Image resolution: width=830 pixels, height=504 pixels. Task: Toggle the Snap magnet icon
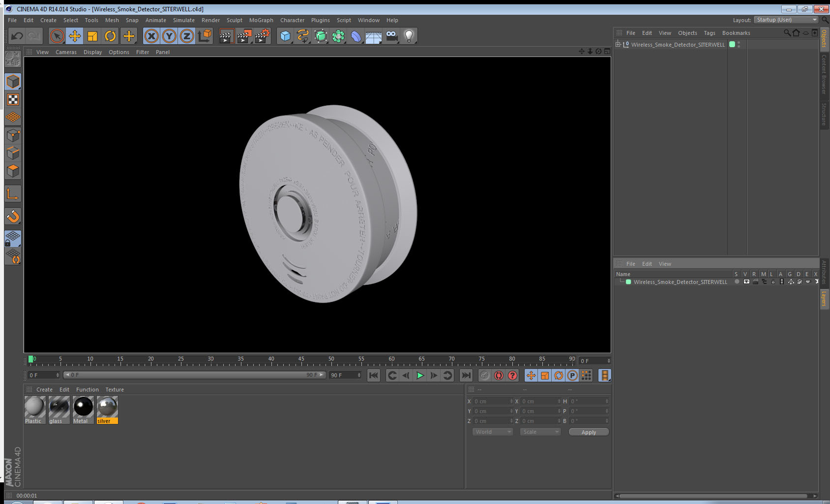point(13,216)
